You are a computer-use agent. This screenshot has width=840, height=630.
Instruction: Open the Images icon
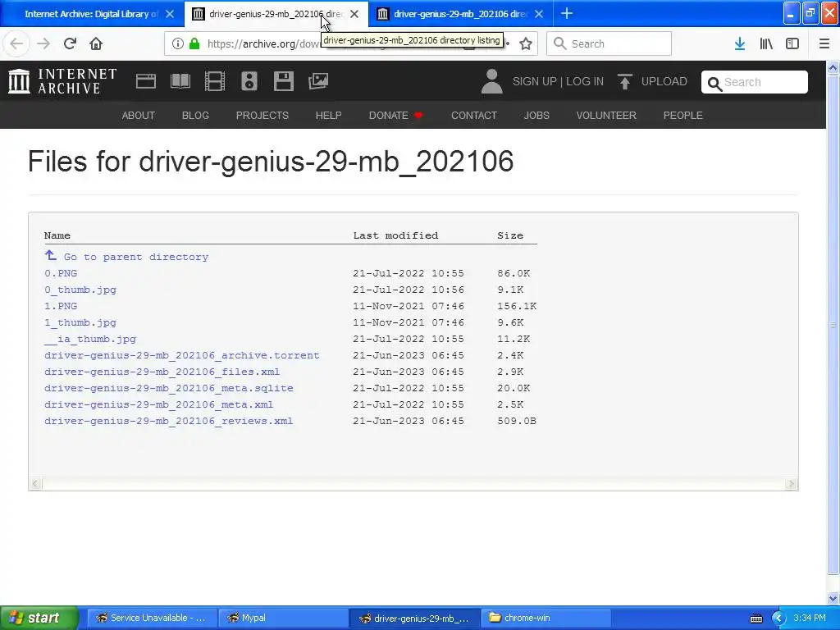pyautogui.click(x=318, y=81)
